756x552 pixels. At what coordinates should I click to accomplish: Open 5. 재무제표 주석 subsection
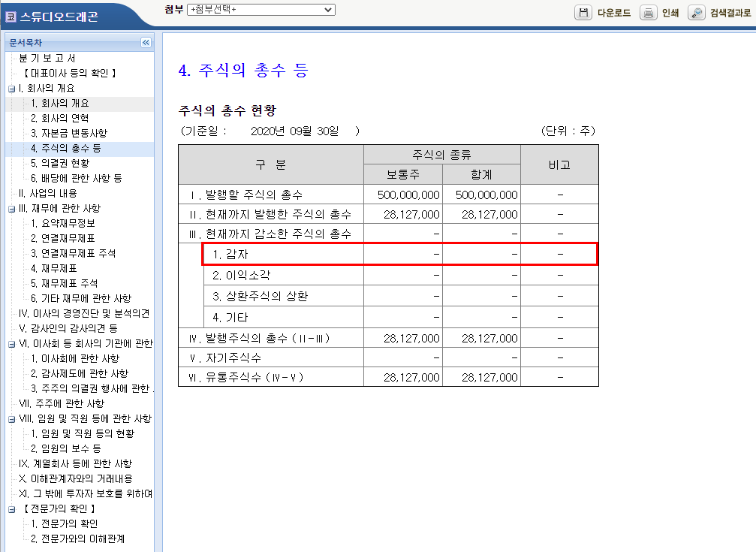coord(64,282)
